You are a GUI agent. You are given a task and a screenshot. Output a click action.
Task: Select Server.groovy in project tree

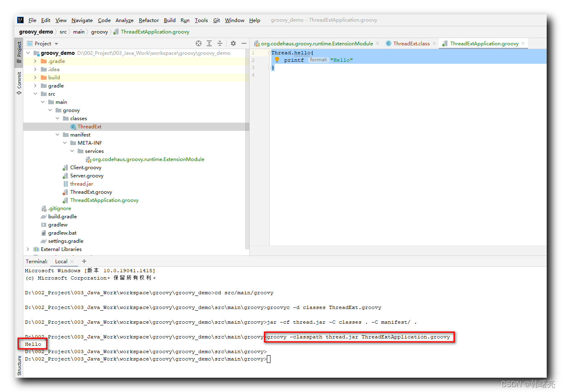[87, 175]
